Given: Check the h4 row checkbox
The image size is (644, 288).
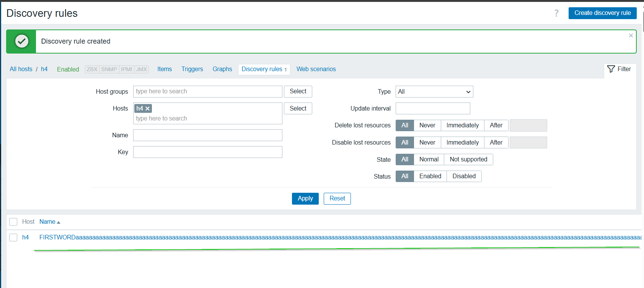Looking at the screenshot, I should point(13,238).
